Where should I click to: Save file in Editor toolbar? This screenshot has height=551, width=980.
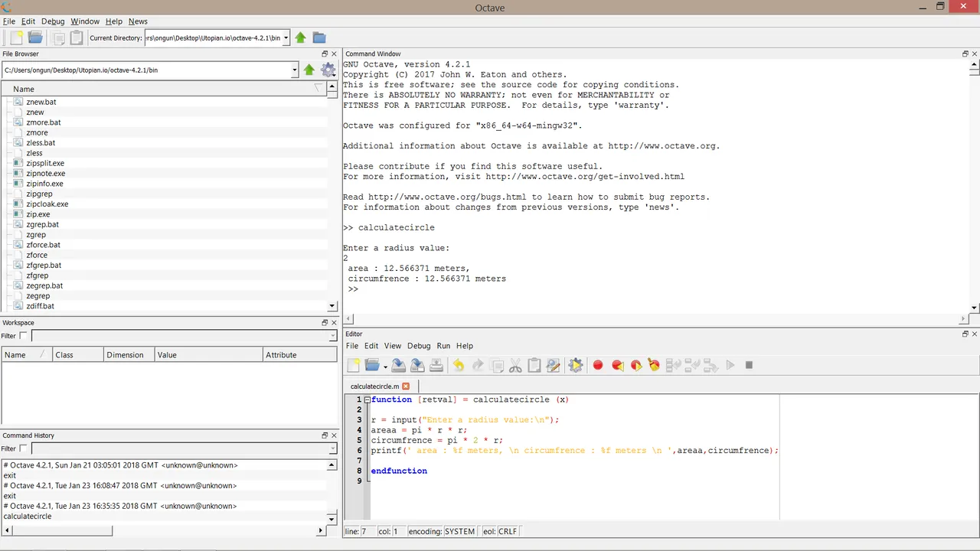[x=398, y=365]
